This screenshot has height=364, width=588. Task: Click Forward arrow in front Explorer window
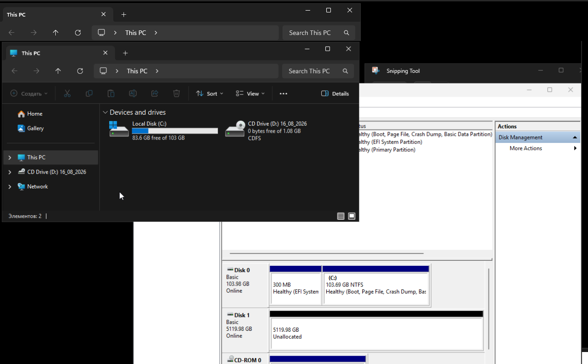click(x=36, y=71)
